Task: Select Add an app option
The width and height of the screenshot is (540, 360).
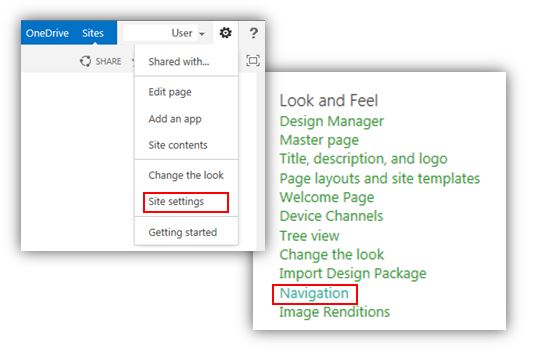Action: coord(175,119)
